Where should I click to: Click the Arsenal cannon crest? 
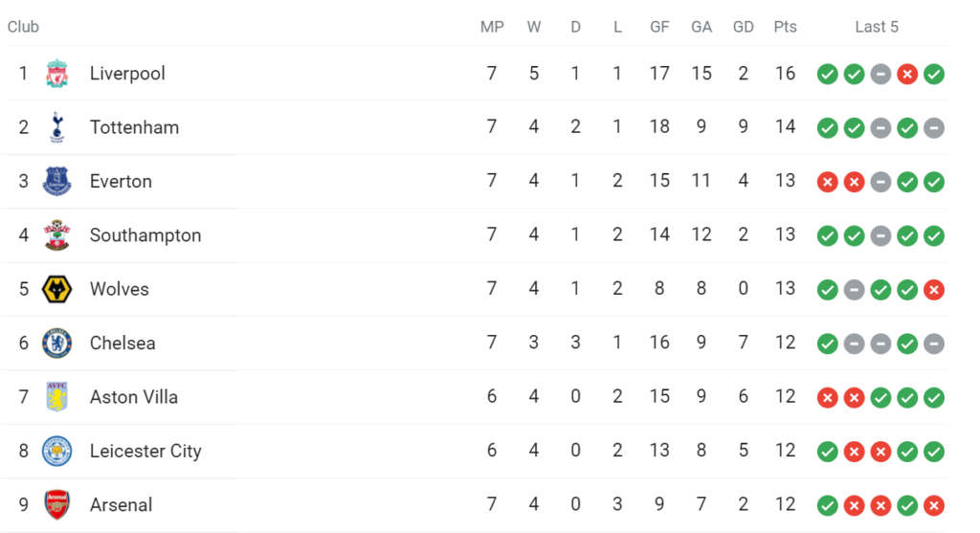[x=56, y=505]
